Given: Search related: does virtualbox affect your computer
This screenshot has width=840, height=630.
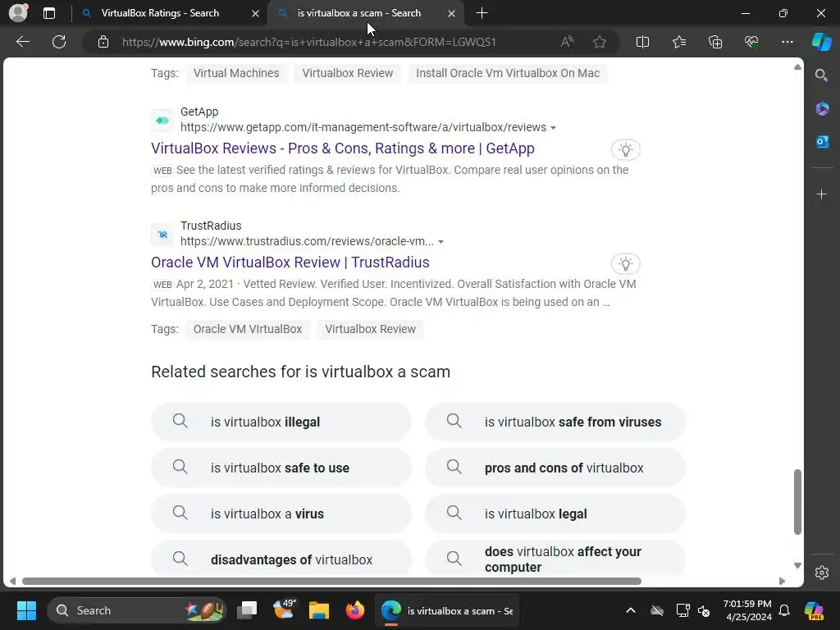Looking at the screenshot, I should click(x=555, y=559).
